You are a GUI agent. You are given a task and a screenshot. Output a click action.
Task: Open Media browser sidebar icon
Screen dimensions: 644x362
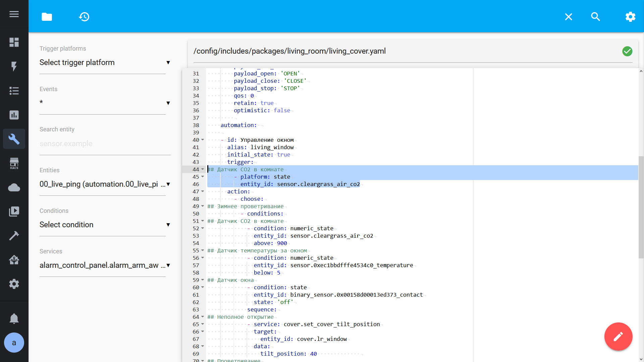[14, 212]
